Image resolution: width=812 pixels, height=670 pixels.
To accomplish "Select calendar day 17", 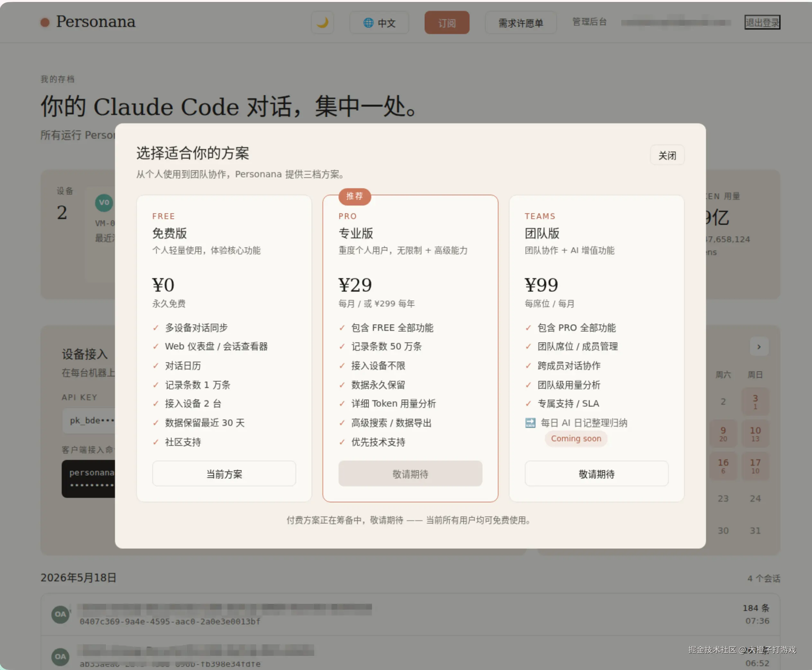I will (755, 466).
